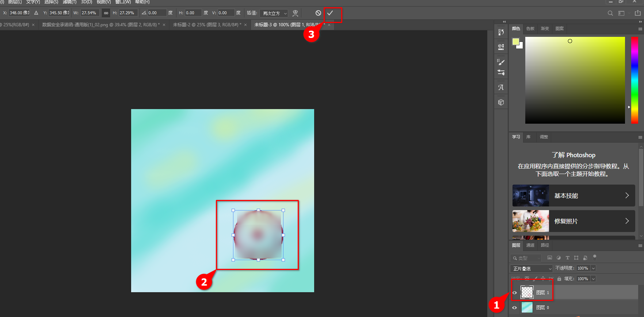Switch to the 通道 channels tab
The image size is (644, 317).
(x=530, y=245)
